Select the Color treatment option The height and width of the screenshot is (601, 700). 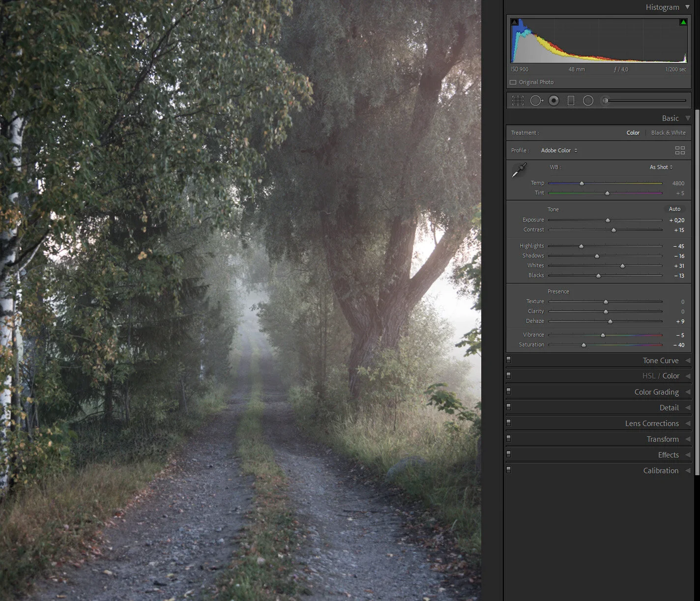tap(633, 133)
